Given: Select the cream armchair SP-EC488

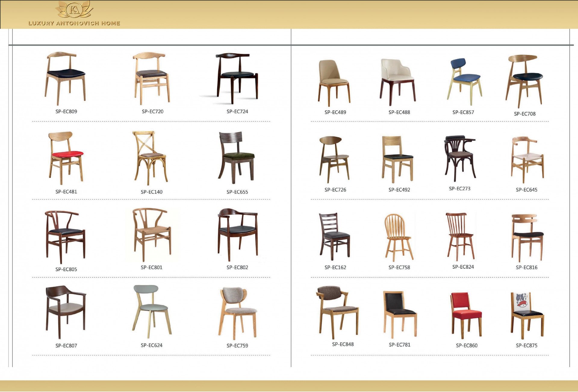Looking at the screenshot, I should [x=398, y=82].
